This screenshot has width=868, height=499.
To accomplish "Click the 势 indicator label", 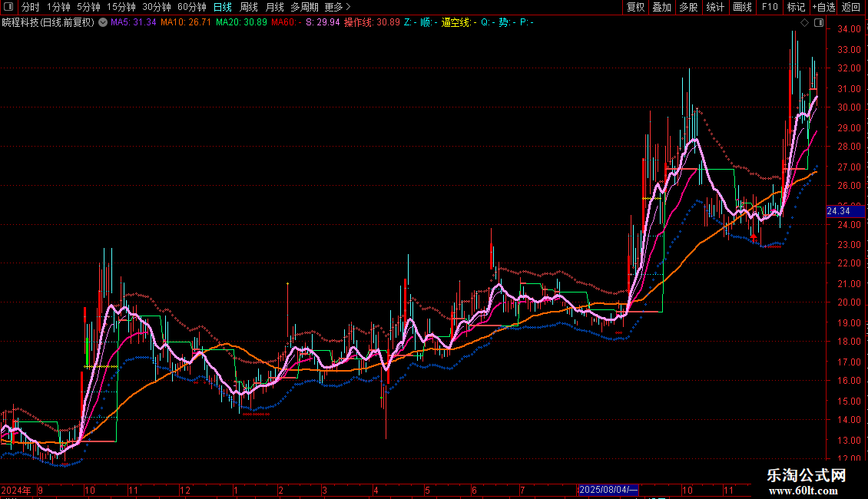I will pyautogui.click(x=506, y=23).
